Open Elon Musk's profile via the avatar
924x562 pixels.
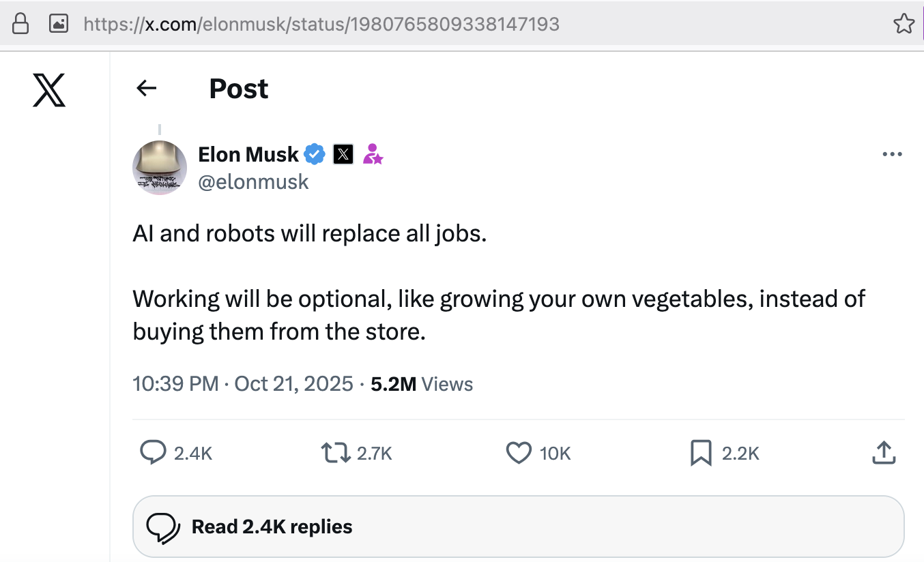pos(159,167)
